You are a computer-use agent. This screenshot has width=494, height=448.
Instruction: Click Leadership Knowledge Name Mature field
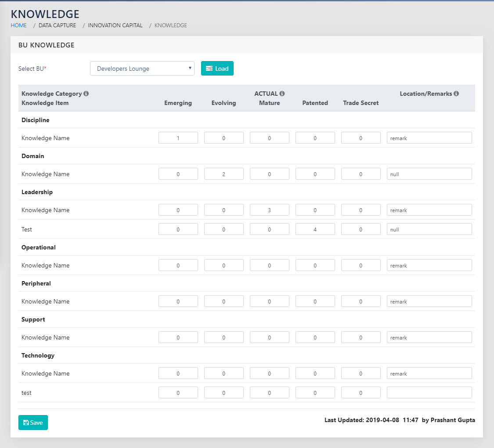[269, 210]
